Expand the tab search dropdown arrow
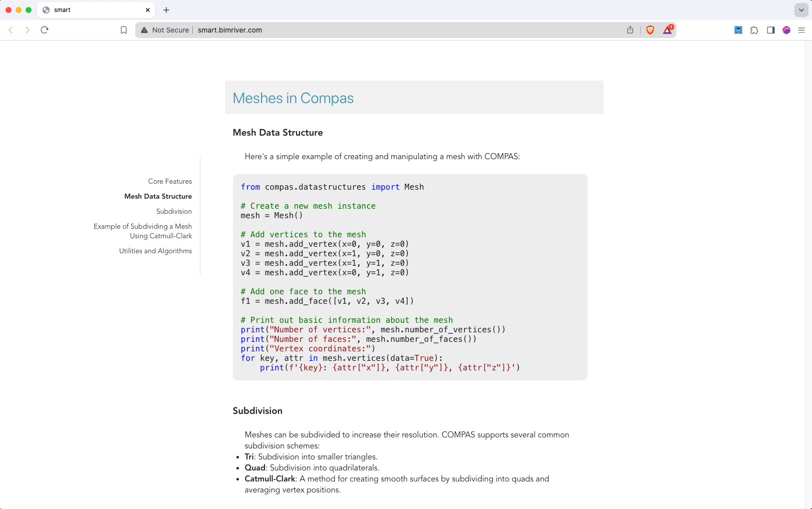Viewport: 812px width, 509px height. pos(801,10)
